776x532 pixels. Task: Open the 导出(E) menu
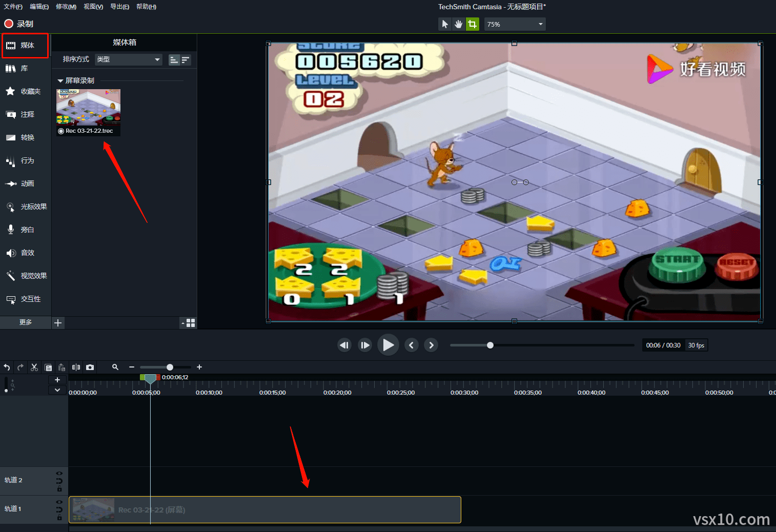coord(119,7)
